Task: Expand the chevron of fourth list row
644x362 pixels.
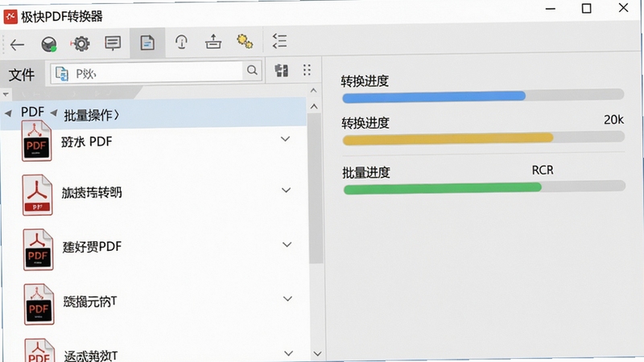Action: (288, 298)
